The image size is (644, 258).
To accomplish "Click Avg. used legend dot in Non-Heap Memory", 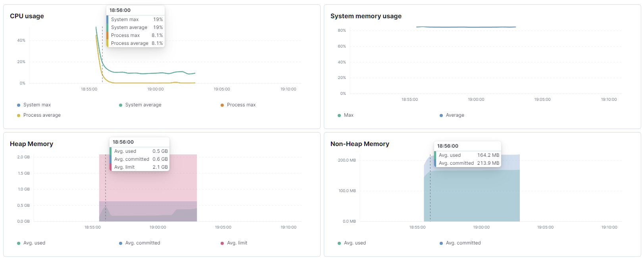I will [339, 243].
